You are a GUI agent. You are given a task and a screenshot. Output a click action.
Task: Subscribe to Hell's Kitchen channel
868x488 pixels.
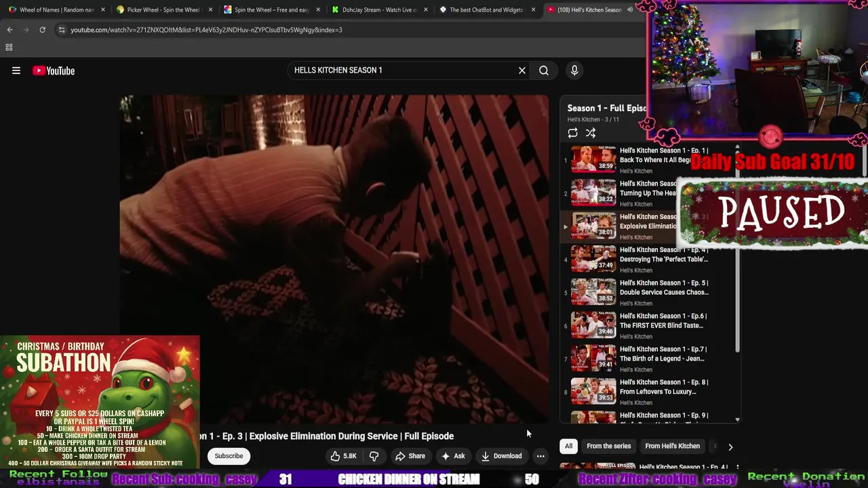(229, 456)
